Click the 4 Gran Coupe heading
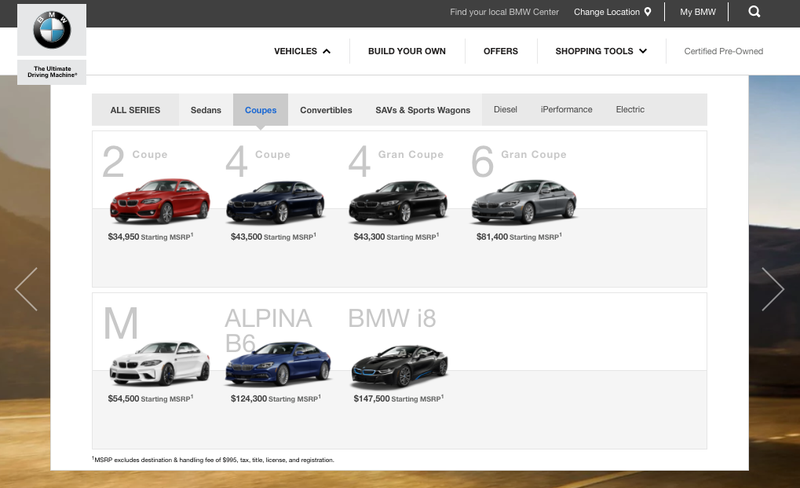Screen dimensions: 800x488 (396, 161)
